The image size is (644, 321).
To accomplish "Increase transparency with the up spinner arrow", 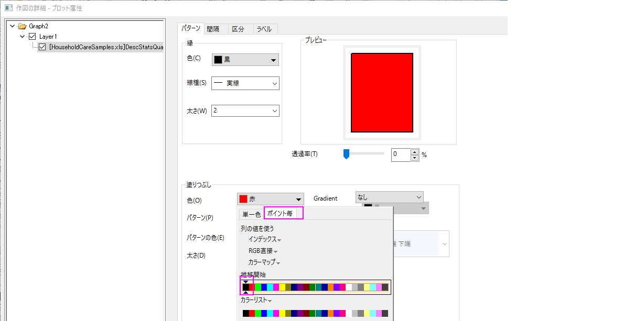I will pyautogui.click(x=414, y=152).
